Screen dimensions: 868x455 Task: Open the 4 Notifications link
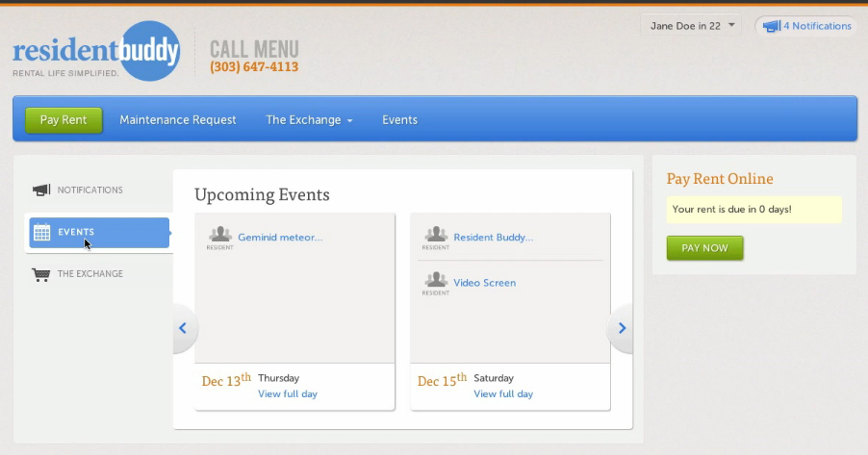[x=817, y=26]
